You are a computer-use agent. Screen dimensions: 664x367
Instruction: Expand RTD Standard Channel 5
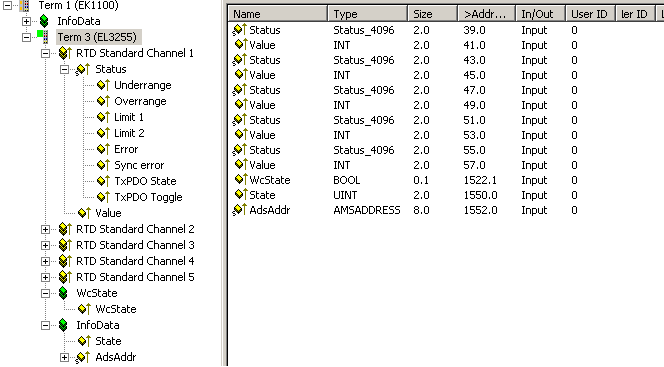(45, 278)
